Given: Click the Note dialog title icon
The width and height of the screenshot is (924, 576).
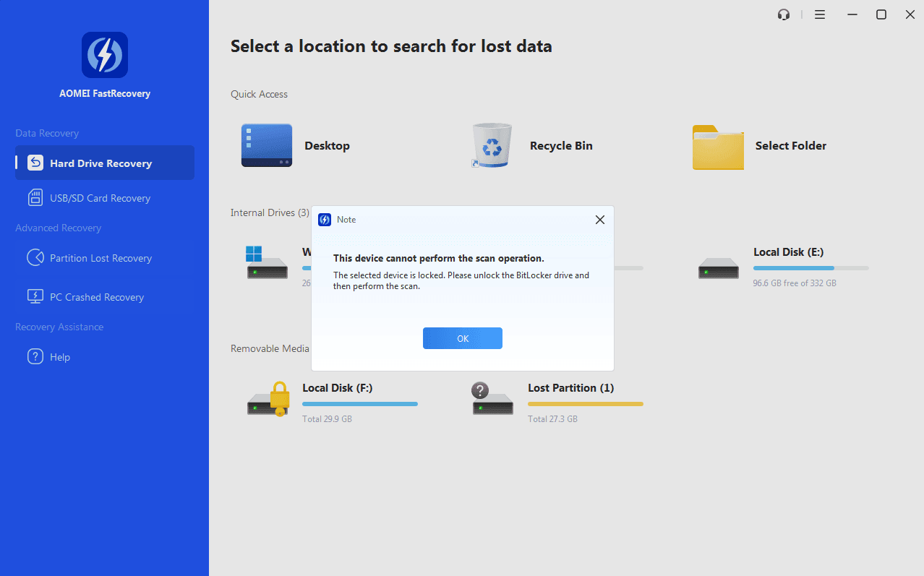Looking at the screenshot, I should click(x=325, y=220).
